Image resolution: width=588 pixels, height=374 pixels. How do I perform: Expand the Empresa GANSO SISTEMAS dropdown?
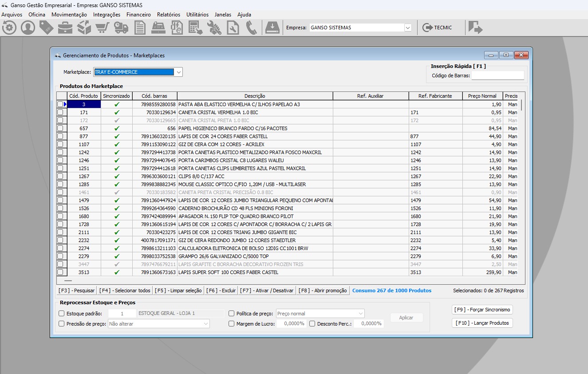(x=361, y=28)
